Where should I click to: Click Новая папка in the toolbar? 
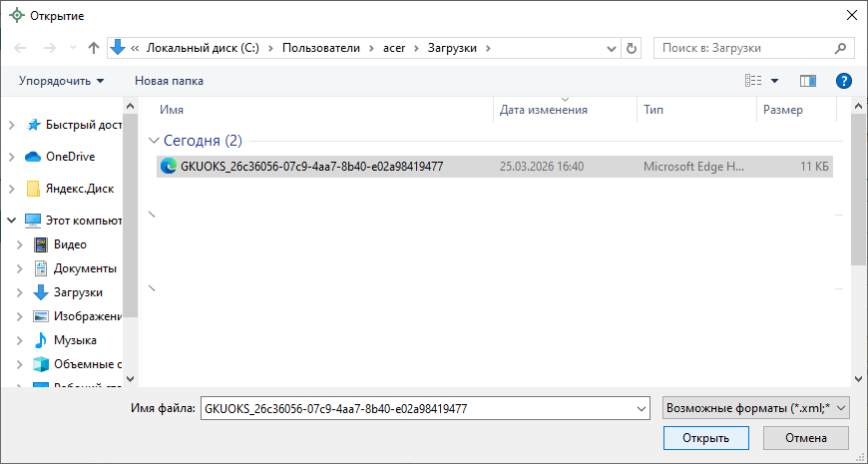(x=169, y=81)
